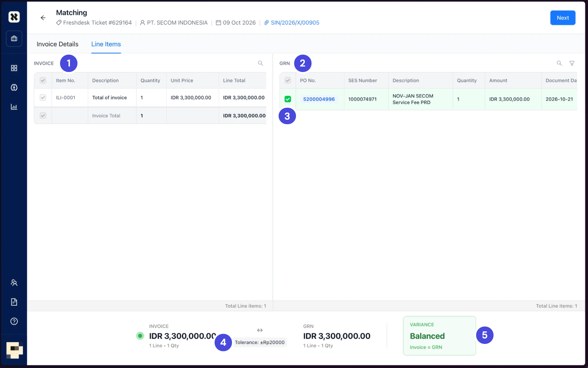The height and width of the screenshot is (368, 588).
Task: Toggle the ILI-0001 invoice row checkbox
Action: click(43, 98)
